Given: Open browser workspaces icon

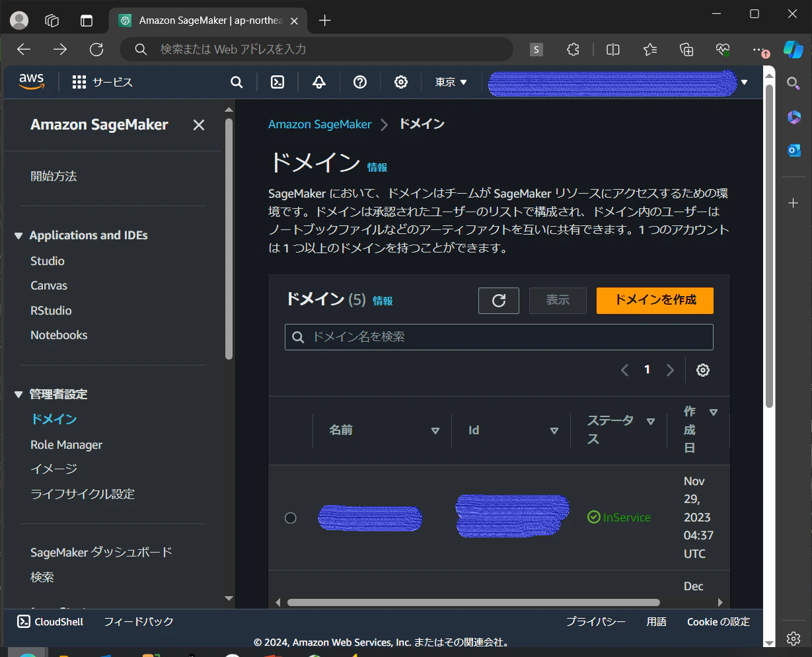Looking at the screenshot, I should point(52,20).
